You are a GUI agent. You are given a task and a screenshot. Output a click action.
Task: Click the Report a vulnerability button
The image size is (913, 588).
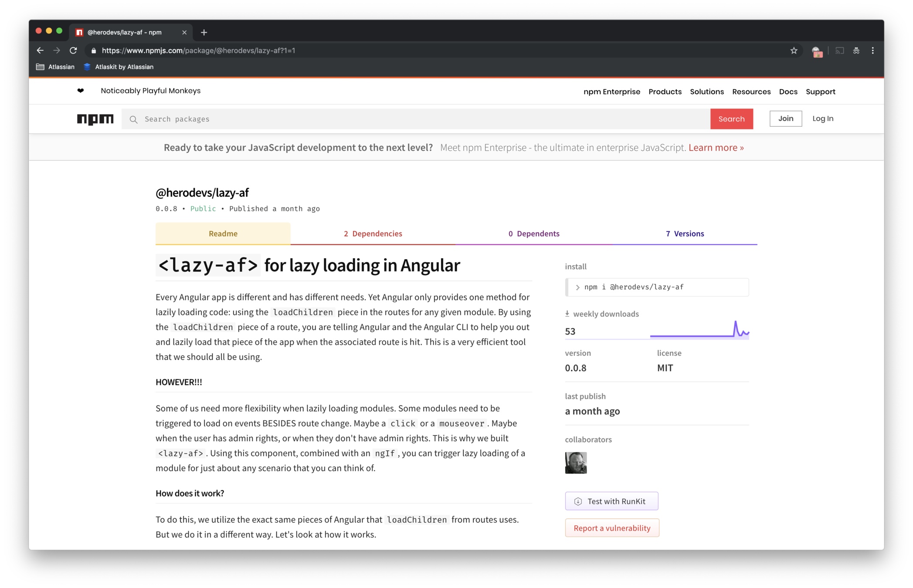click(x=611, y=528)
